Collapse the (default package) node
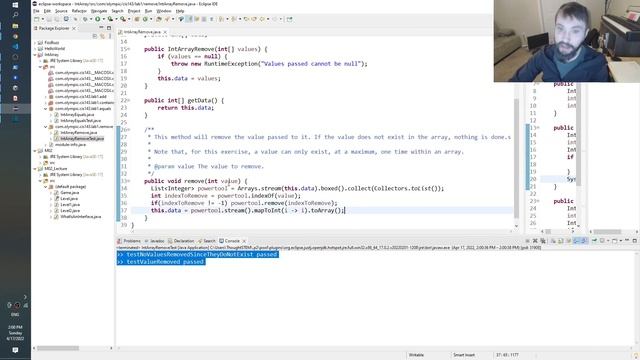Image resolution: width=640 pixels, height=360 pixels. (x=46, y=187)
